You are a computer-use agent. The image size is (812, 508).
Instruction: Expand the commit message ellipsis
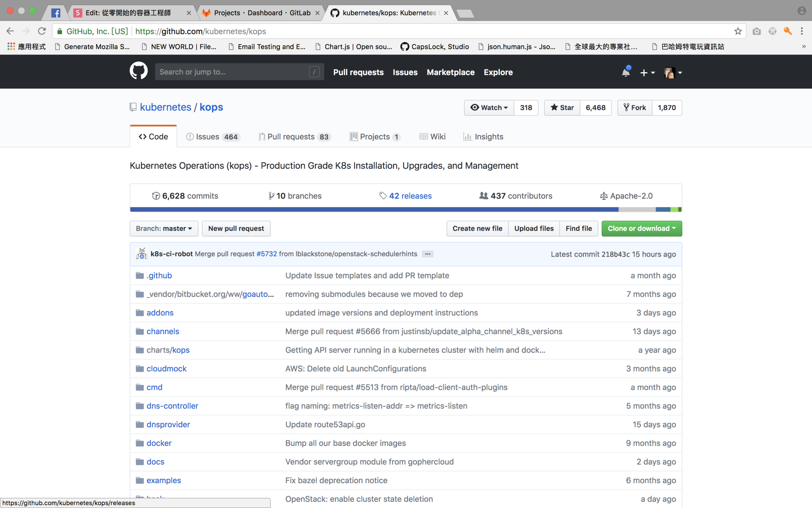point(427,254)
